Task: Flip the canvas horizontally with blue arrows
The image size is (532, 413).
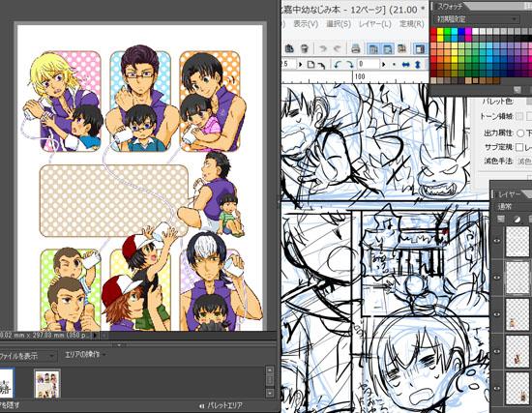Action: (405, 65)
